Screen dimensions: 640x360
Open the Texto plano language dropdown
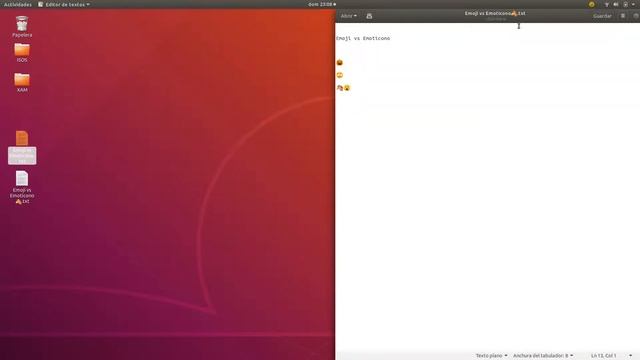tap(491, 356)
